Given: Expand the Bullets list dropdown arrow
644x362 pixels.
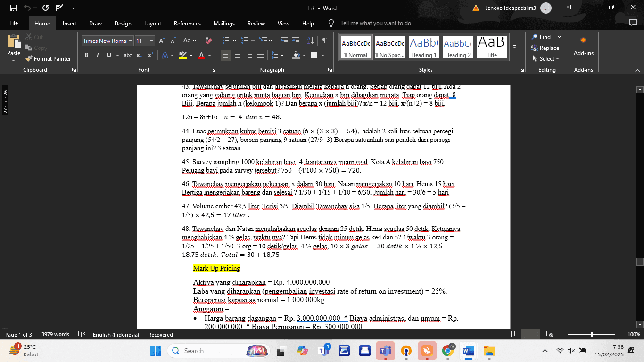Looking at the screenshot, I should [x=234, y=41].
